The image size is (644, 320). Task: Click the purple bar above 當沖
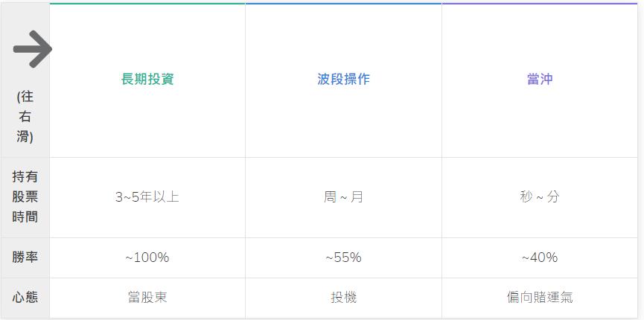(540, 4)
